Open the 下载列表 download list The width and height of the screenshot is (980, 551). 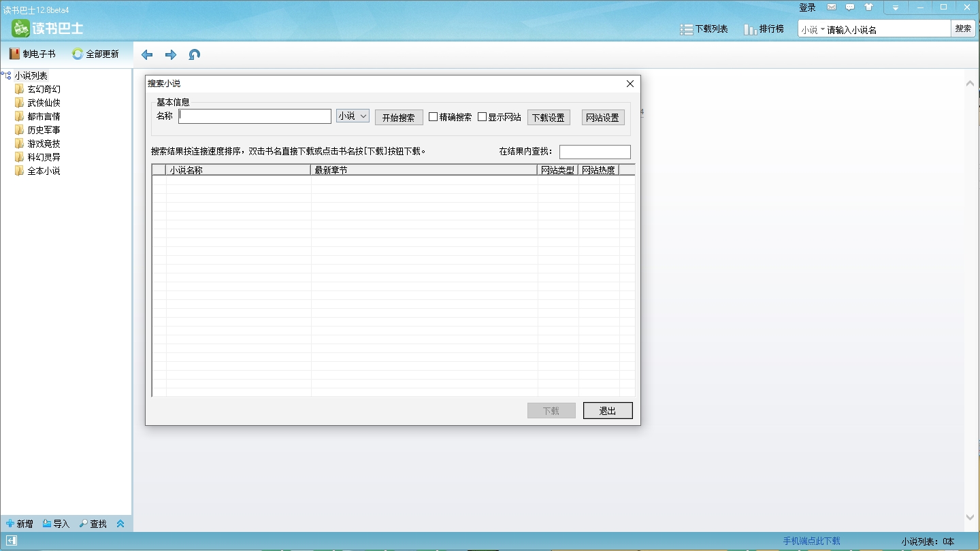704,29
